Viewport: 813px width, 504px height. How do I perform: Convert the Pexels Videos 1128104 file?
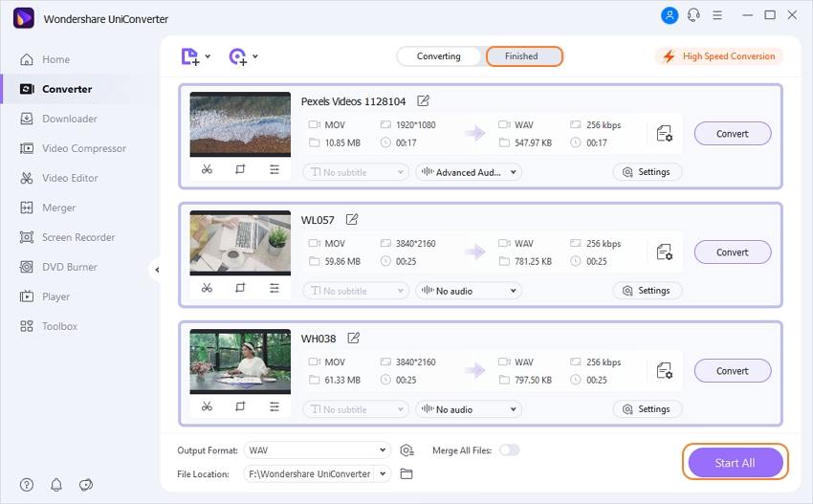coord(733,134)
